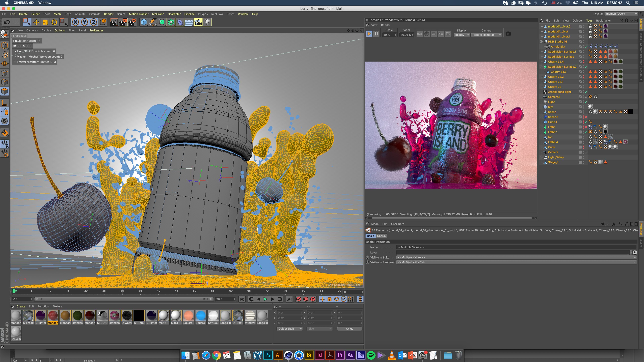
Task: Add a Cube primitive object
Action: pyautogui.click(x=144, y=22)
